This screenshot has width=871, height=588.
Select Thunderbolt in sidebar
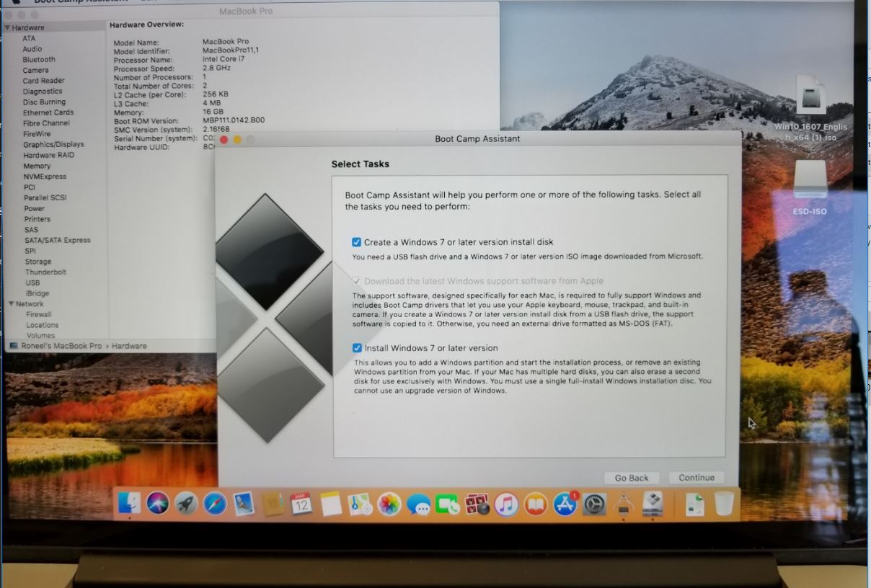pyautogui.click(x=46, y=272)
